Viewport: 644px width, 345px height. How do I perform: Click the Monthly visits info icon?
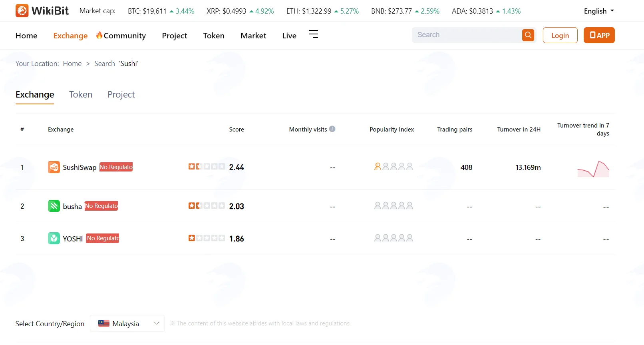point(332,129)
